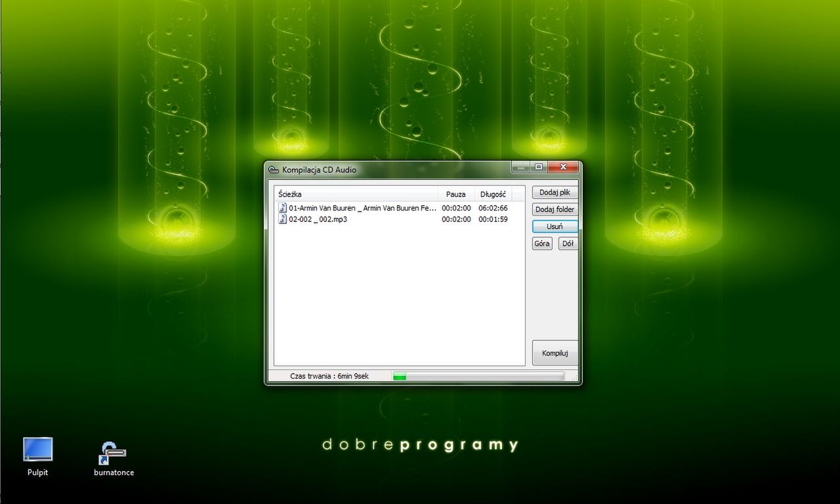This screenshot has height=504, width=840.
Task: Click the Pauza column header
Action: pyautogui.click(x=456, y=194)
